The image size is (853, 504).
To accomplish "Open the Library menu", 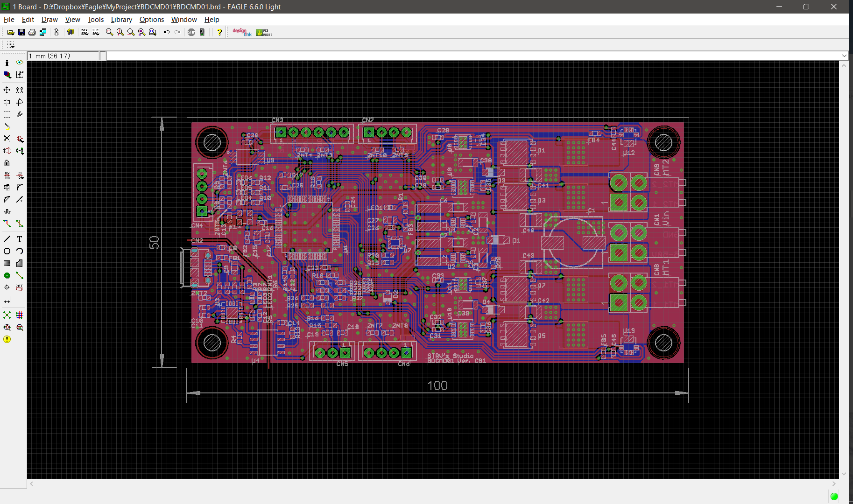I will [x=121, y=20].
